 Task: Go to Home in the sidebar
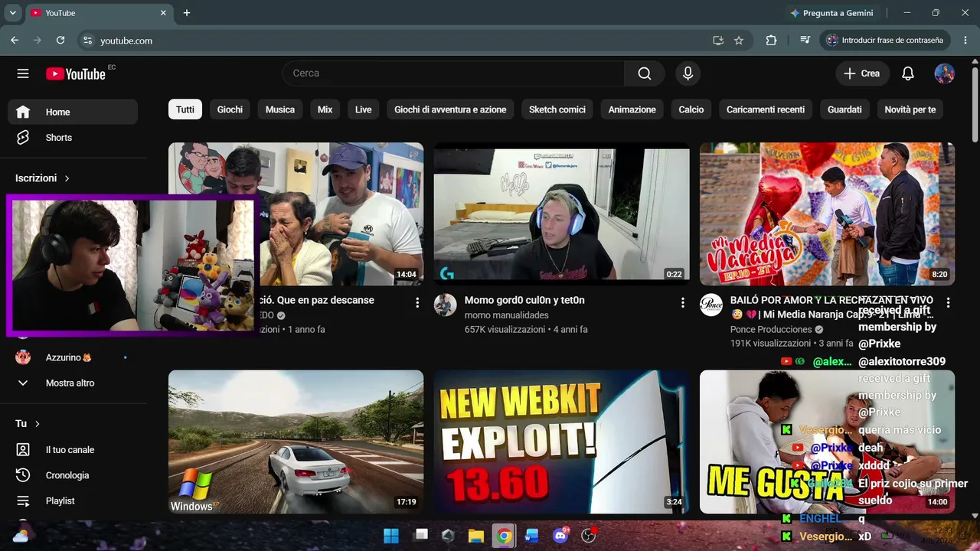pos(73,112)
